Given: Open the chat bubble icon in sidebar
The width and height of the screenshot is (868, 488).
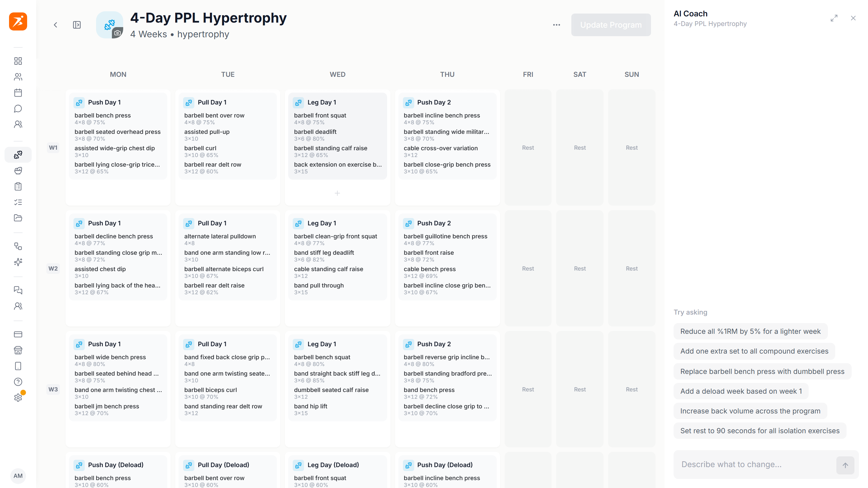Looking at the screenshot, I should 18,108.
